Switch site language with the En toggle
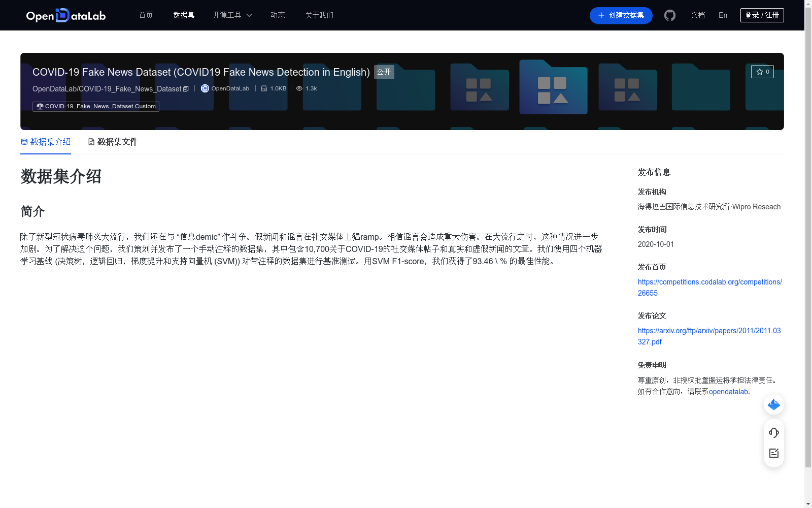The height and width of the screenshot is (508, 812). [722, 15]
